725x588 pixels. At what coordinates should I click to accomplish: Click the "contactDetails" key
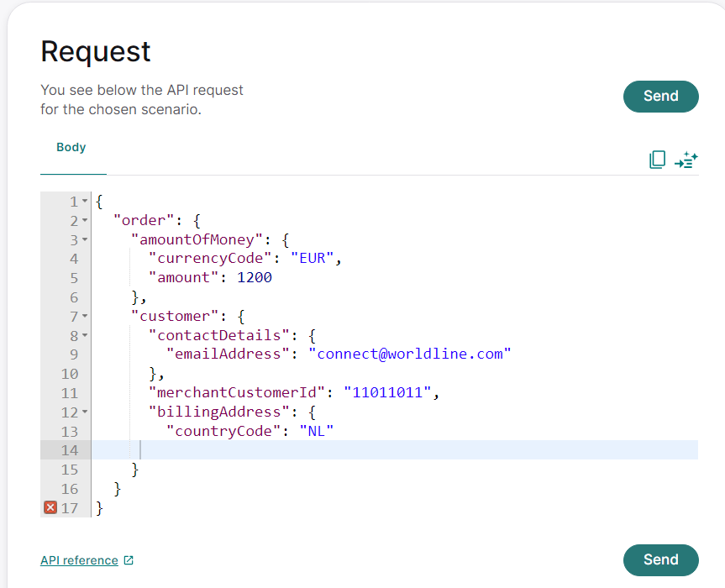point(218,335)
